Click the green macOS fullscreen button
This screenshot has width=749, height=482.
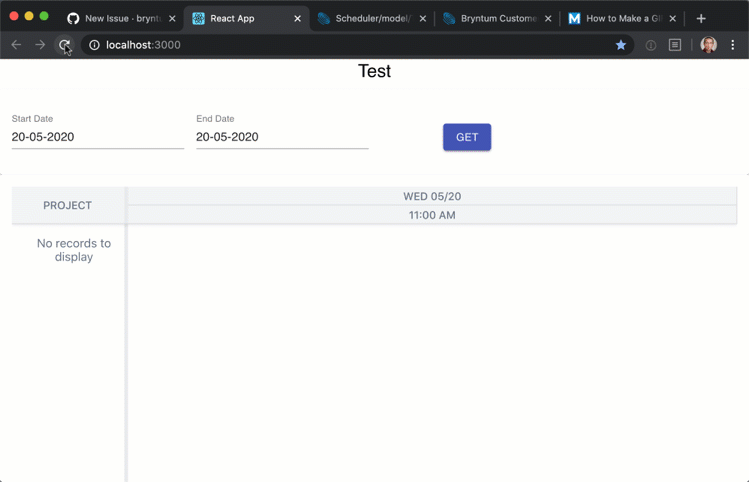[44, 16]
